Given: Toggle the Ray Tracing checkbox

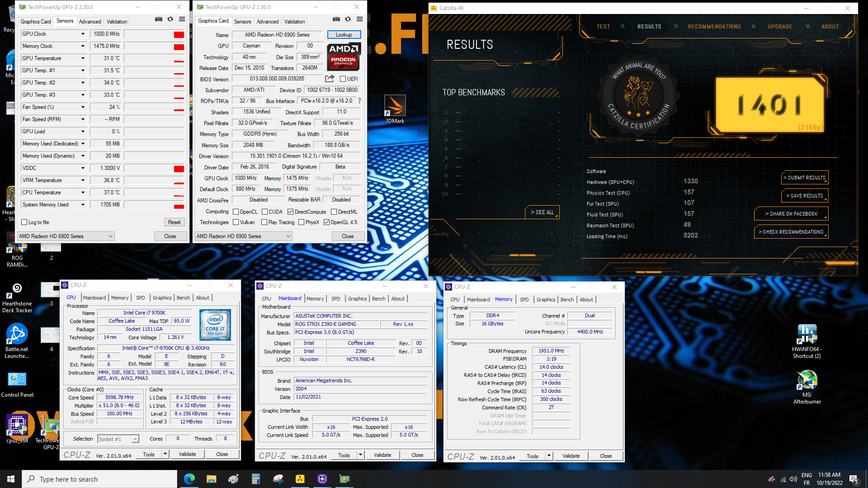Looking at the screenshot, I should [264, 222].
